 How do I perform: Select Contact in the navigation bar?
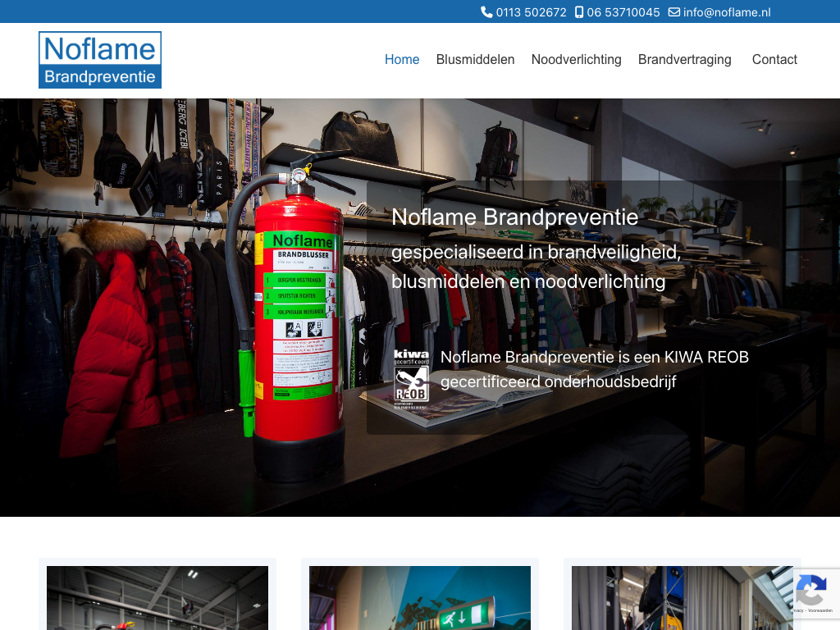774,60
